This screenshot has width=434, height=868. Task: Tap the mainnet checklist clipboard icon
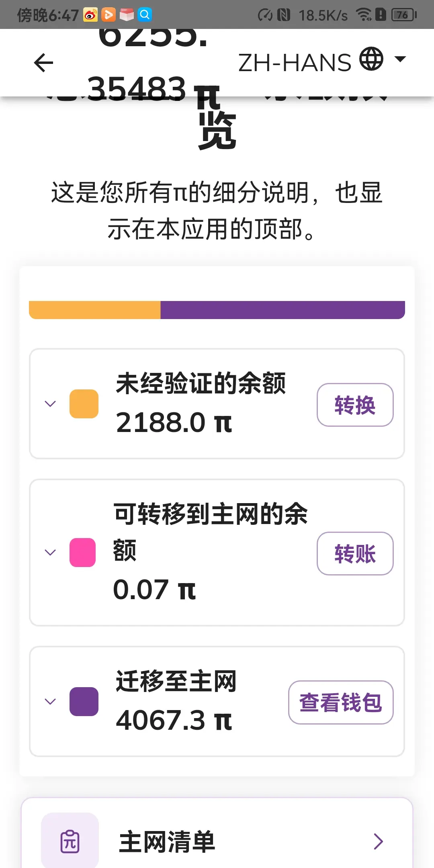(70, 841)
